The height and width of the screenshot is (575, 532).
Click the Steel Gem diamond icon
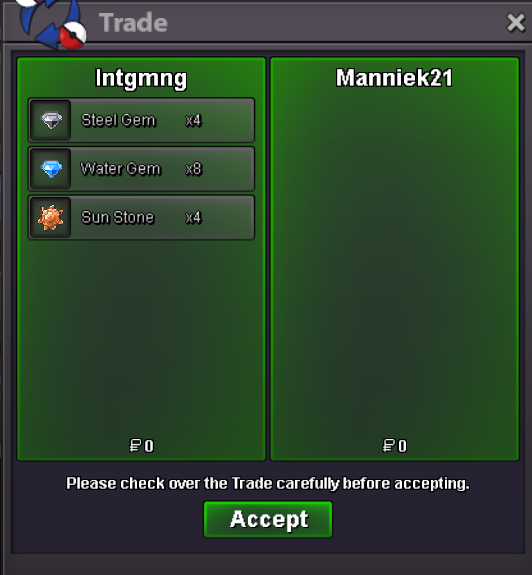[51, 120]
